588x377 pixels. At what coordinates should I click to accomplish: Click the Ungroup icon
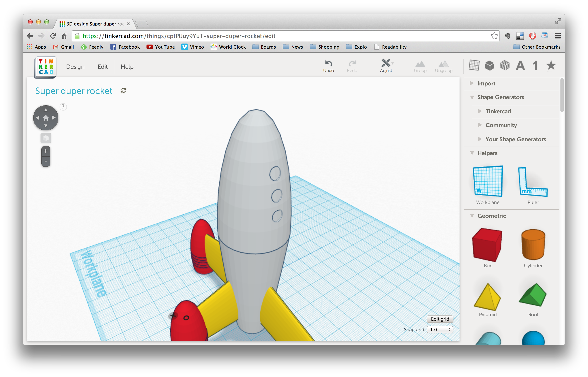coord(444,66)
